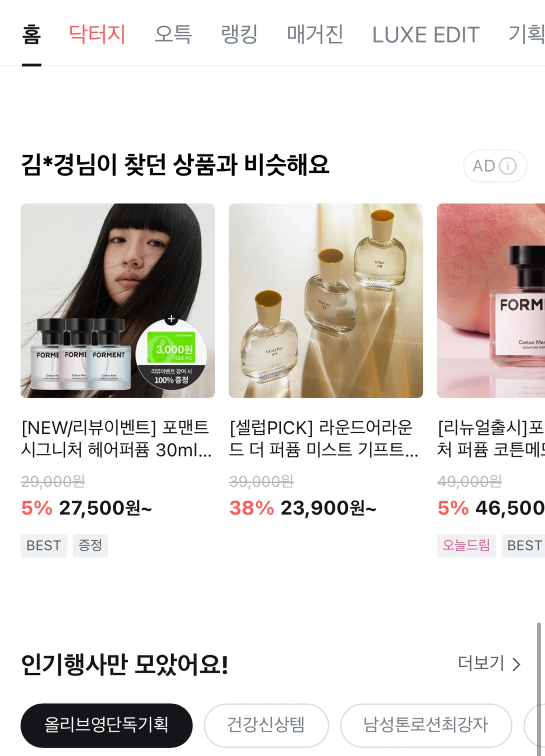Open the 포맨트 시그니처 헤어퍼퓸 title
The width and height of the screenshot is (545, 756).
click(x=116, y=438)
